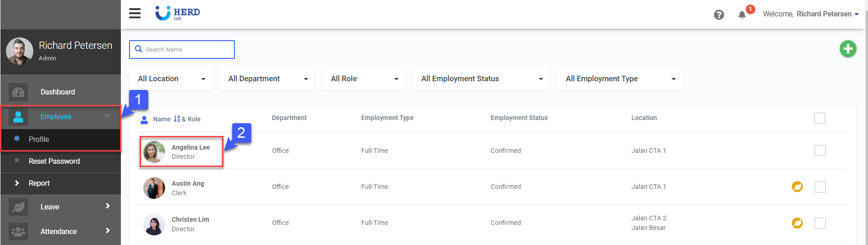Select Reset Password in sidebar

(x=54, y=161)
